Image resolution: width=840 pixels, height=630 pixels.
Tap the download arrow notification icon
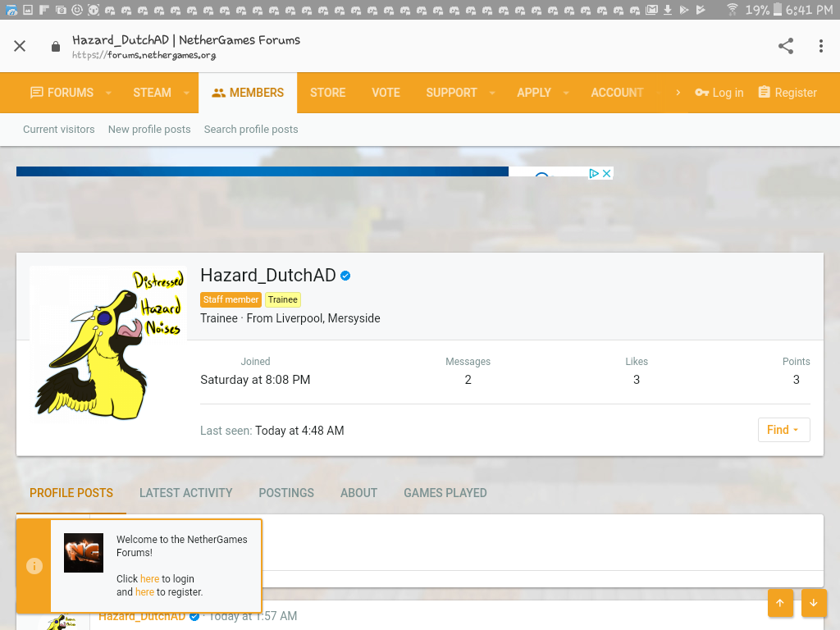pyautogui.click(x=668, y=9)
